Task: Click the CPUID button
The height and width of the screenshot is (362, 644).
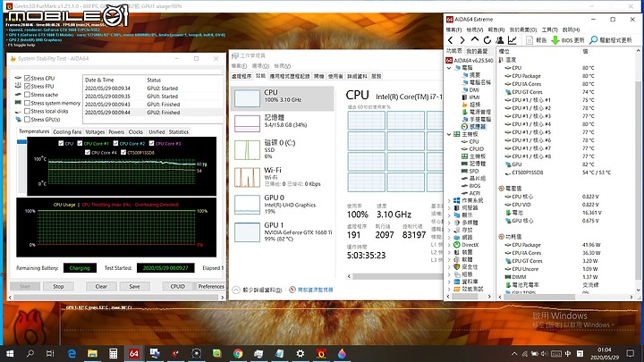Action: tap(177, 286)
